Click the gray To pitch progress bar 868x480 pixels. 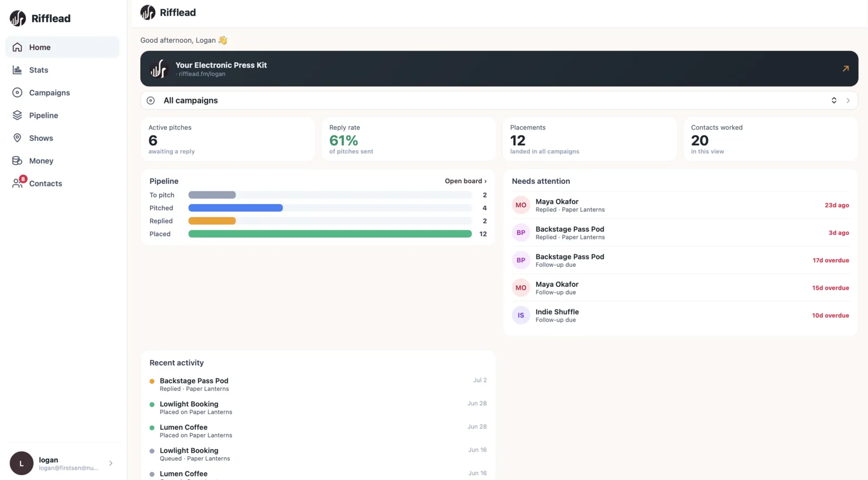pos(212,195)
